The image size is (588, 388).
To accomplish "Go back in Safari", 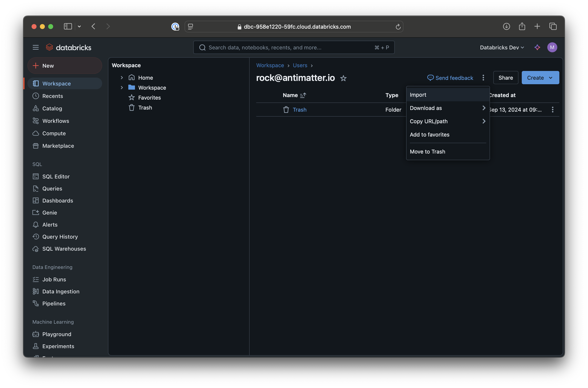I will (x=93, y=27).
